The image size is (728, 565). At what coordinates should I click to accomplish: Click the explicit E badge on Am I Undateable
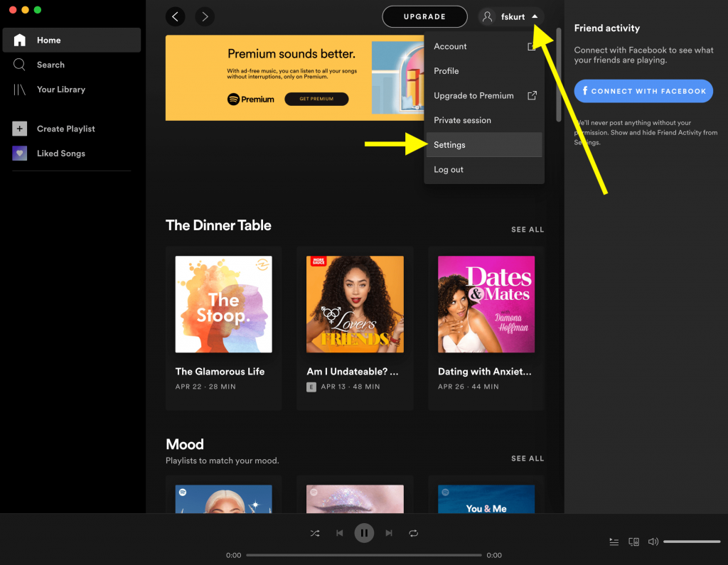(x=311, y=387)
